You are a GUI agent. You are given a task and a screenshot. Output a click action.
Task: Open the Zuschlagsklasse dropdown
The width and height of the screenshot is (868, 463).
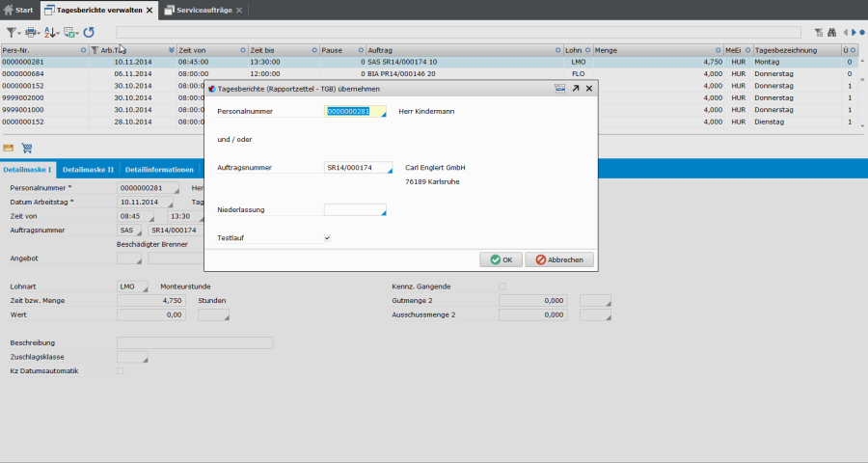coord(132,357)
